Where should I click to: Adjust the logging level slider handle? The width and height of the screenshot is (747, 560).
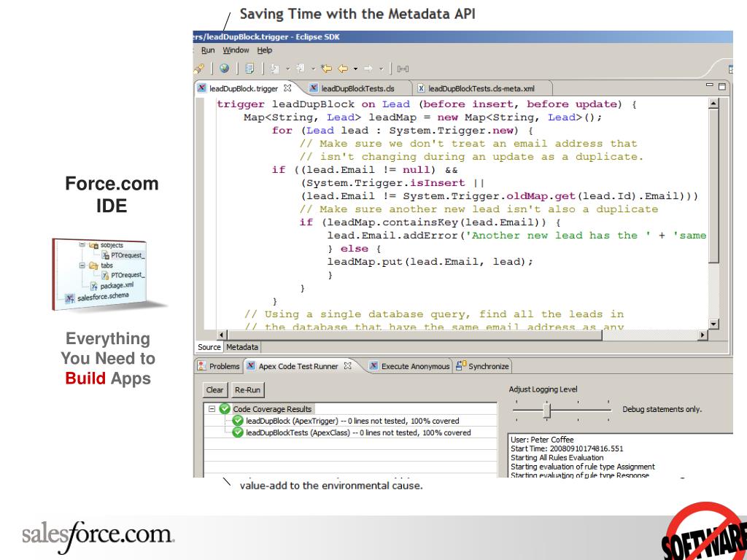(547, 410)
